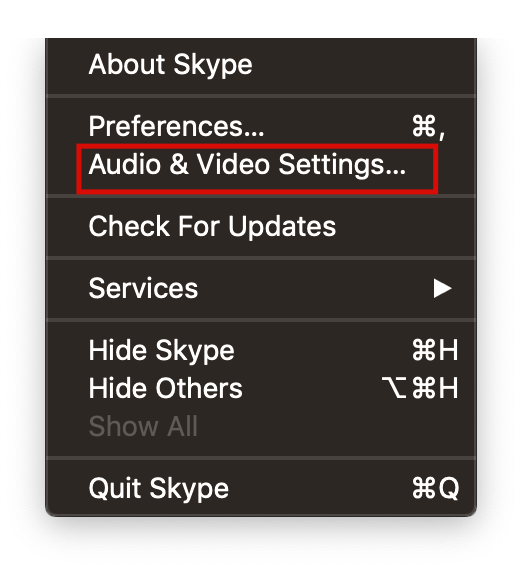522x570 pixels.
Task: Click the word Updates in Check For Updates
Action: [x=282, y=227]
